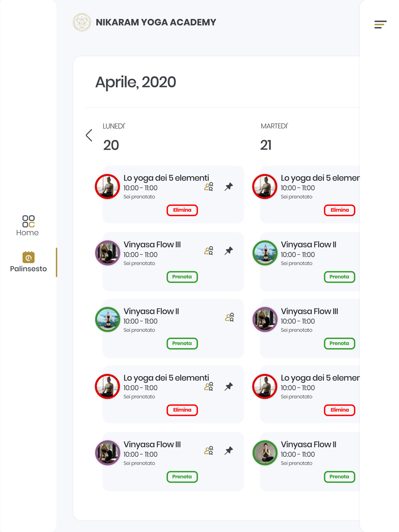
Task: Click pin icon on first Monday yoga class
Action: (x=229, y=187)
